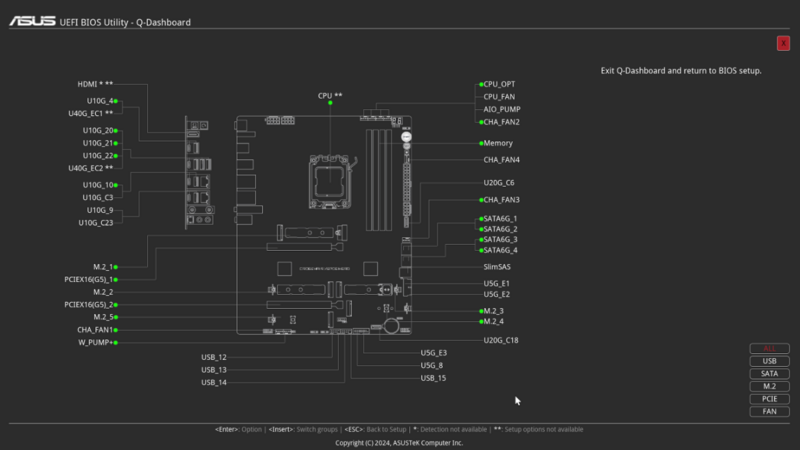Open the CPU_OPT fan header
The image size is (800, 450).
pyautogui.click(x=500, y=84)
